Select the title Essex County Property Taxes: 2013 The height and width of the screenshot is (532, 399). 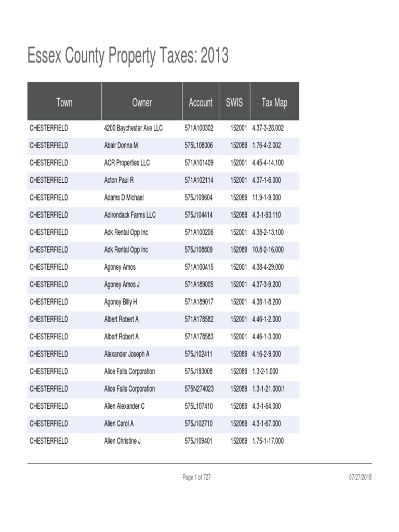pyautogui.click(x=128, y=56)
